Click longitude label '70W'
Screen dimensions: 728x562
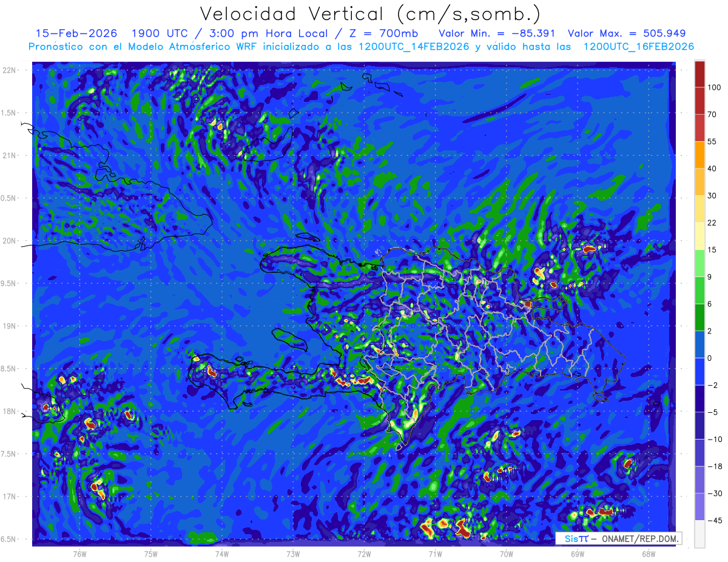tap(507, 554)
